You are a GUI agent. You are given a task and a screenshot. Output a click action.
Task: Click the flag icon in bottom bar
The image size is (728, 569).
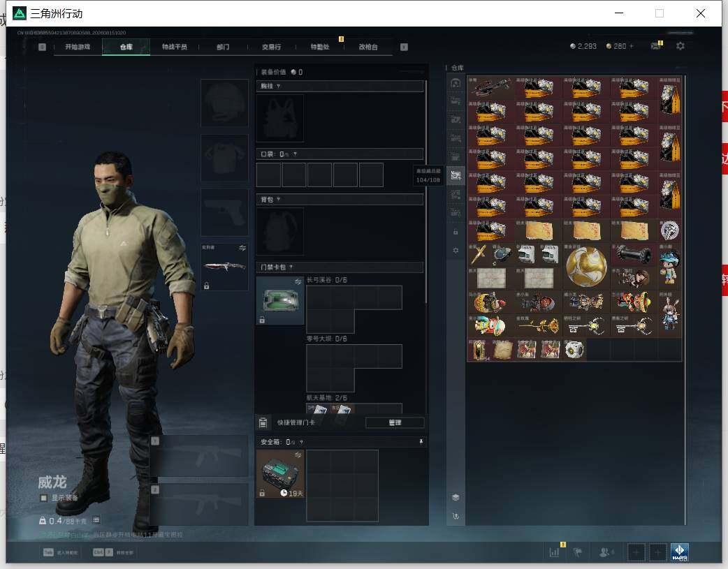tap(578, 552)
